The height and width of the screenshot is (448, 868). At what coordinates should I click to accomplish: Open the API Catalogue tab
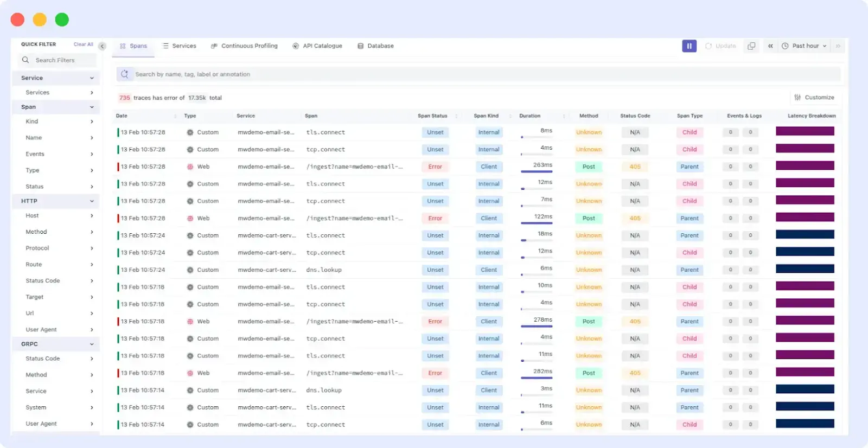[x=317, y=46]
